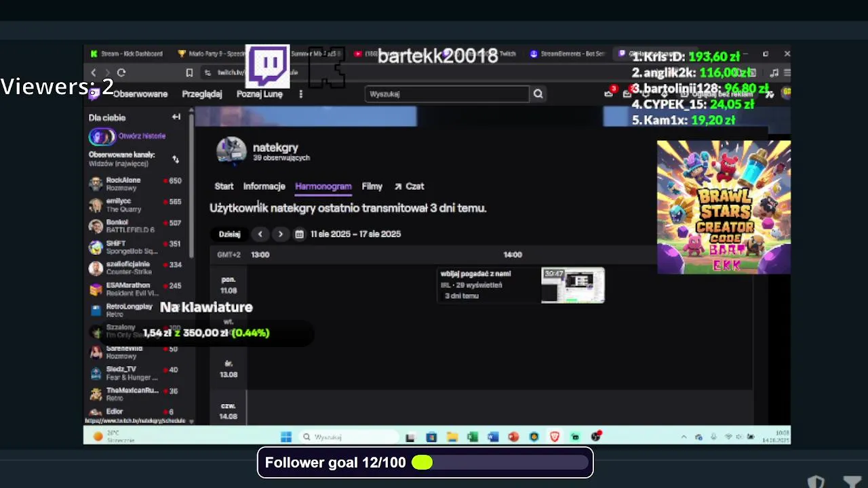Image resolution: width=868 pixels, height=488 pixels.
Task: Open the stories avatar in the sidebar
Action: 102,136
